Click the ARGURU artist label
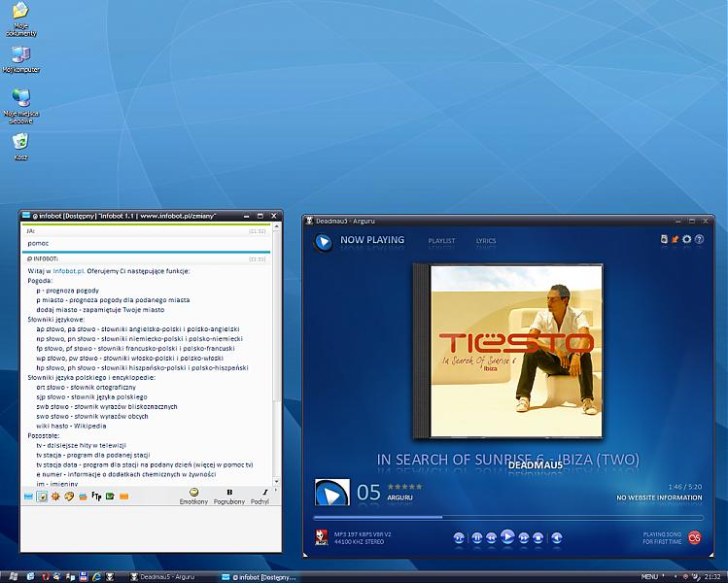 399,497
